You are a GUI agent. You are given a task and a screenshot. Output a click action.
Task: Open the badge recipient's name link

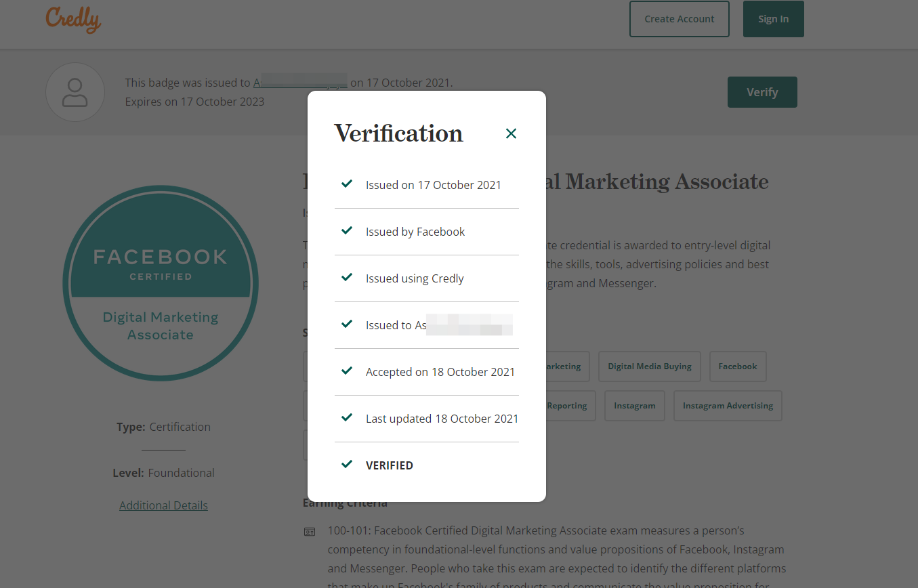[x=300, y=83]
